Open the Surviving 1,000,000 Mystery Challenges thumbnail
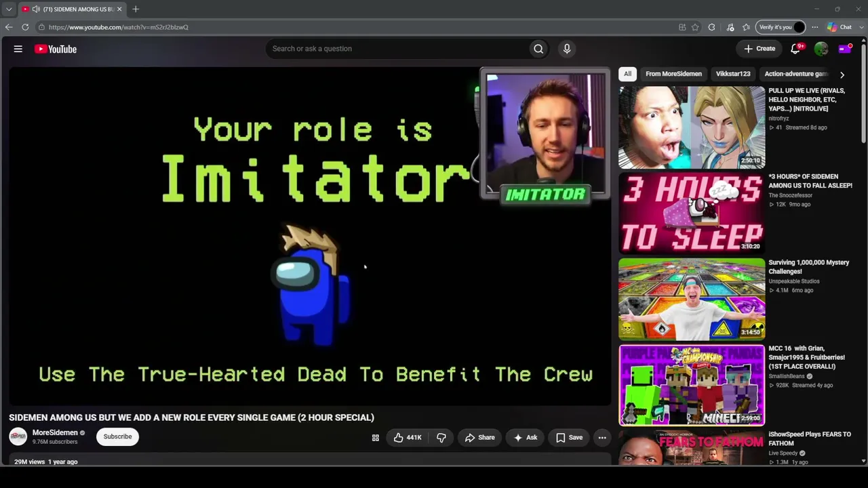The width and height of the screenshot is (868, 488). [x=692, y=299]
